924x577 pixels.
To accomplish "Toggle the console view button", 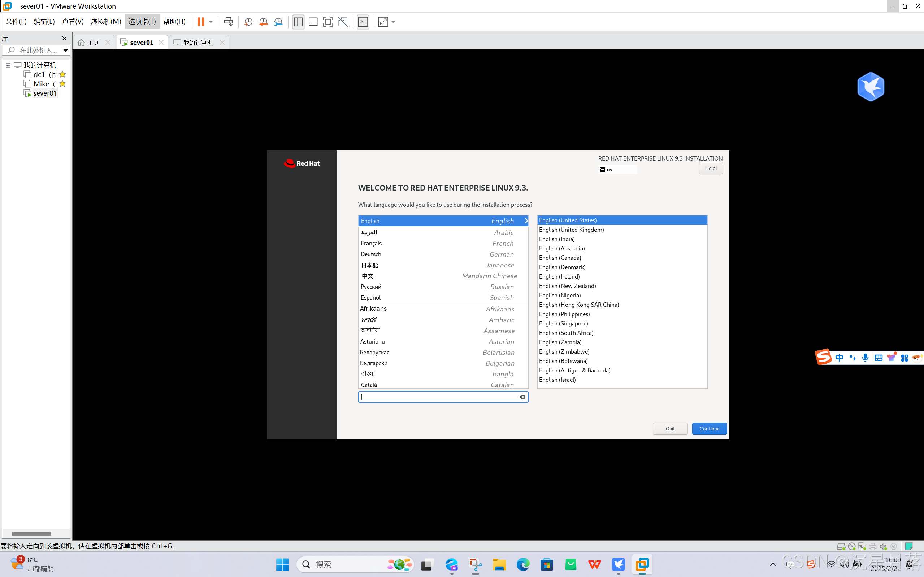I will 363,22.
